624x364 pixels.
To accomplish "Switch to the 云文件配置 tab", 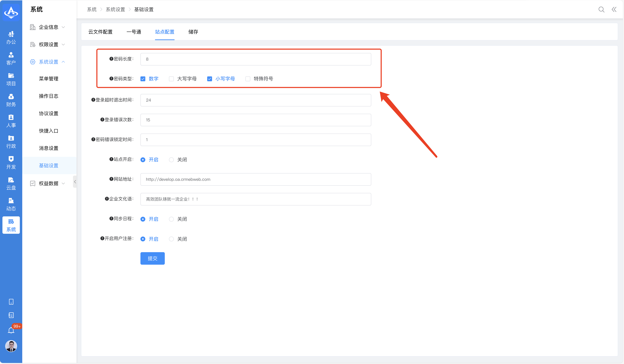I will [100, 32].
